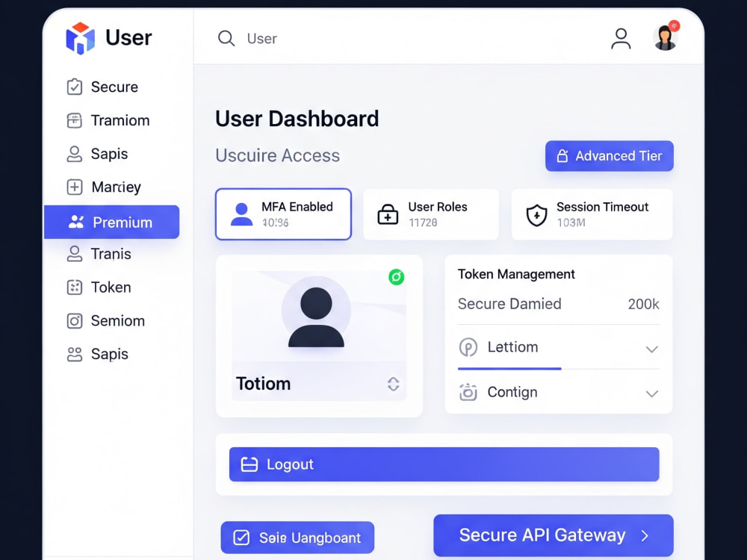The image size is (747, 560).
Task: Click the 103M session timeout value
Action: pyautogui.click(x=571, y=223)
